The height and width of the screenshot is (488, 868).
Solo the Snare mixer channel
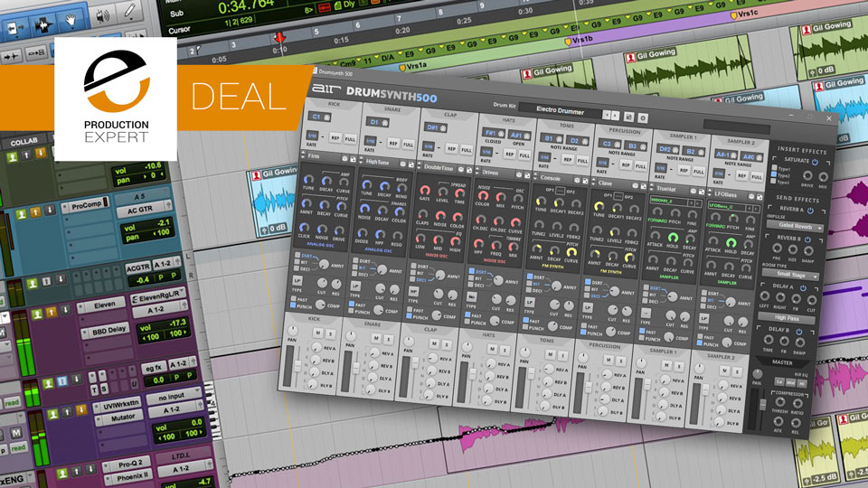[x=389, y=340]
